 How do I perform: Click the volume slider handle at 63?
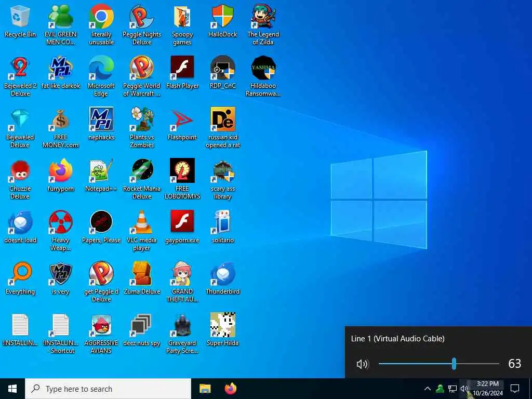(454, 364)
